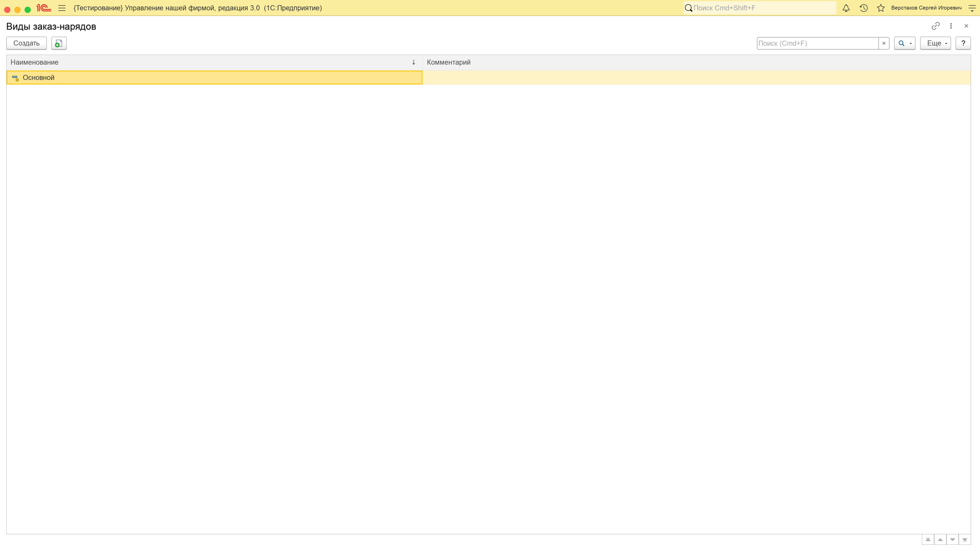Click the 1C logo icon

coord(44,8)
